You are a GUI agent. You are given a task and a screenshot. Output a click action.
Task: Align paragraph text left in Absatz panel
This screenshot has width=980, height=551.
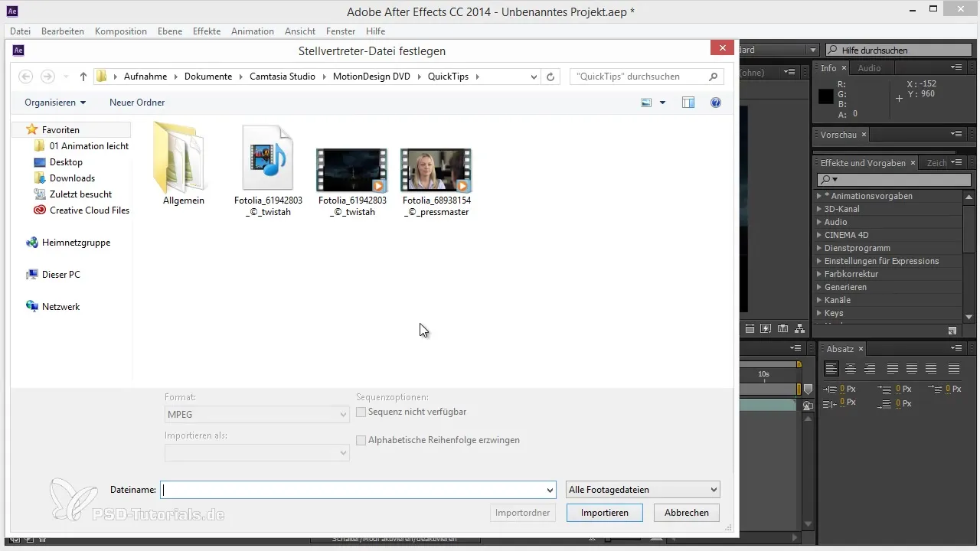coord(831,369)
